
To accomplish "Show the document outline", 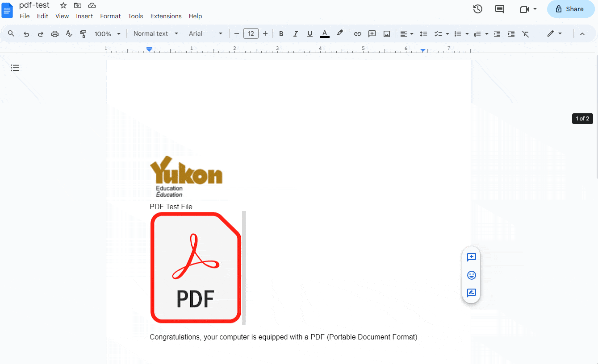I will tap(15, 68).
